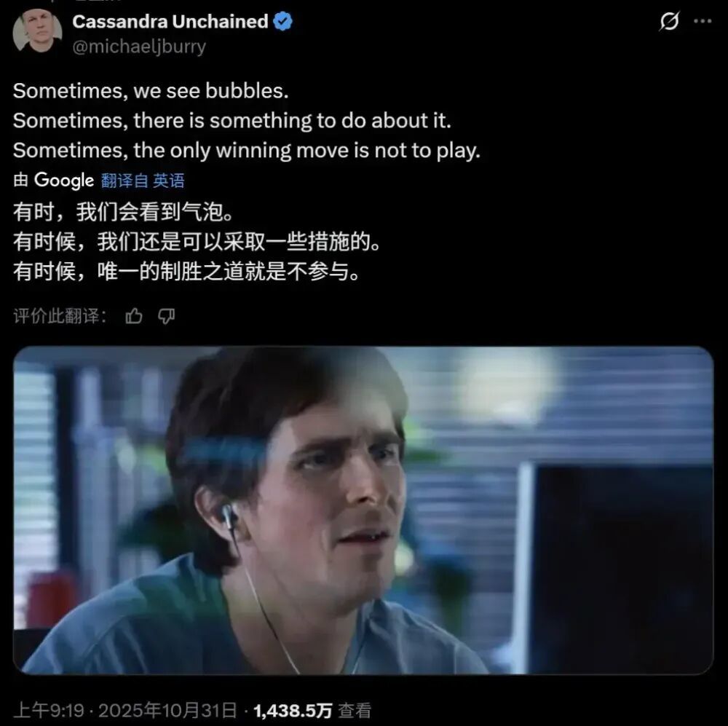The width and height of the screenshot is (728, 726).
Task: Click the 上午9:19 timestamp
Action: 49,710
